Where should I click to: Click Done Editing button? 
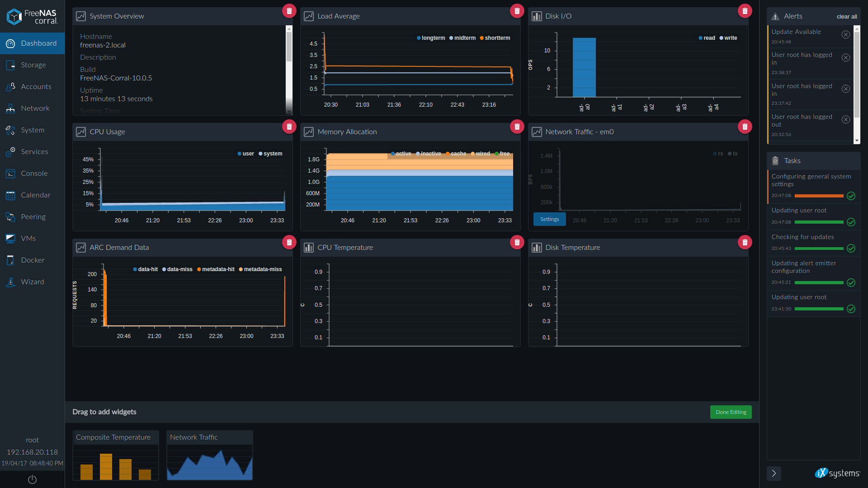731,411
